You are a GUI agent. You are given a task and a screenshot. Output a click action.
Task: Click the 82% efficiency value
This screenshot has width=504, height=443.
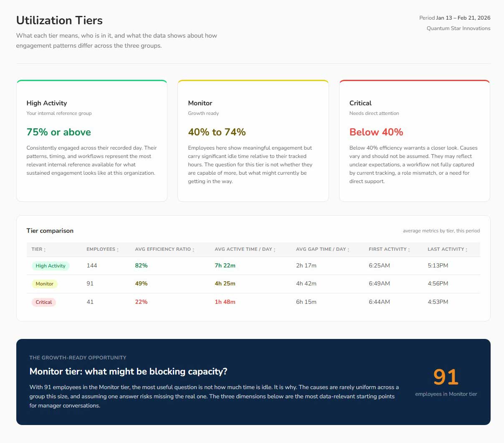[141, 265]
